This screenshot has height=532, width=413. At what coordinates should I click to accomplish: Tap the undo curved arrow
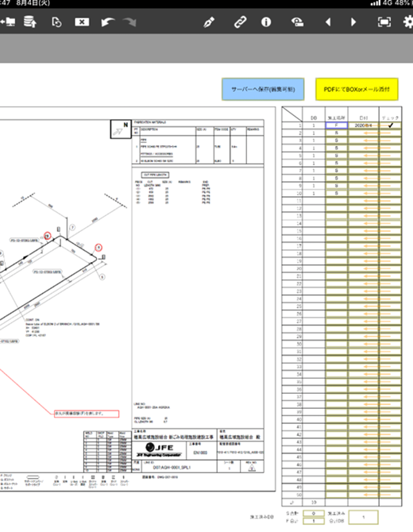point(108,22)
